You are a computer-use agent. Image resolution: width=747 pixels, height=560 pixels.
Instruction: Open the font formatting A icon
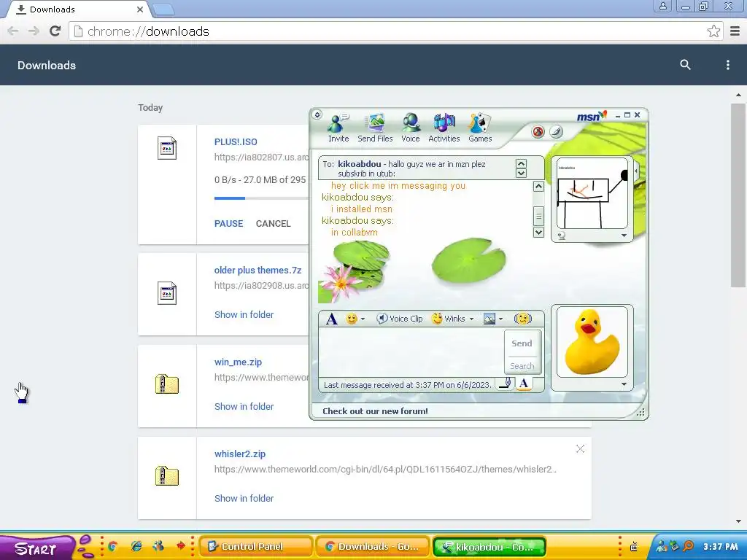coord(332,319)
